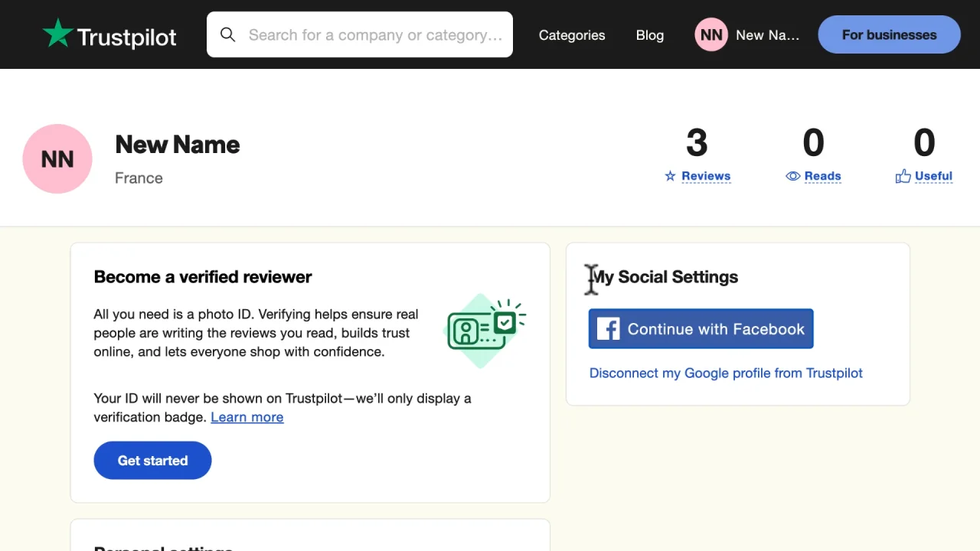The image size is (980, 551).
Task: Click the Facebook logo icon in button
Action: click(x=608, y=329)
